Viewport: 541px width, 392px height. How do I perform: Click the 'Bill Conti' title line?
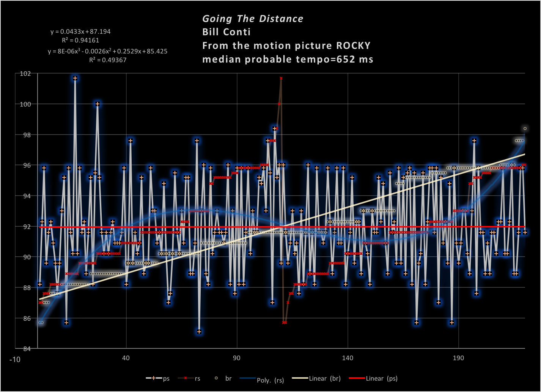tap(226, 32)
